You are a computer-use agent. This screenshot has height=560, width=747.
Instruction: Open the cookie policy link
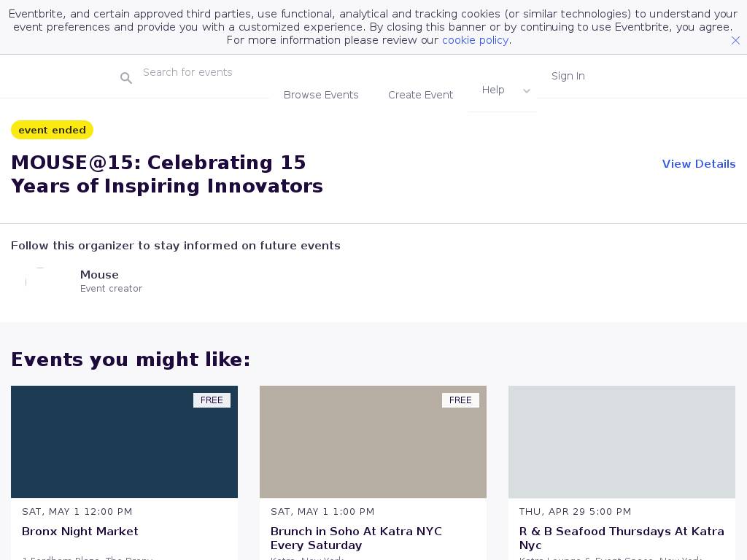476,40
